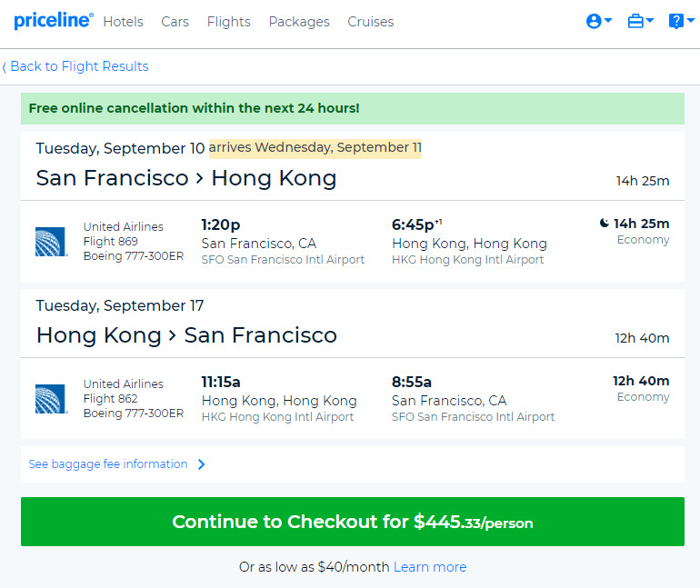Expand the account dropdown arrow
The image size is (700, 588).
point(607,20)
